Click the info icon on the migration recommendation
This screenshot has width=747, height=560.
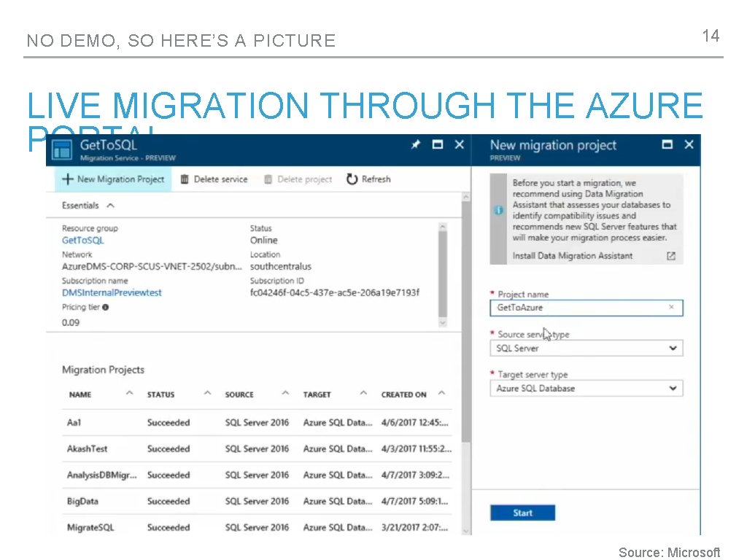[498, 211]
